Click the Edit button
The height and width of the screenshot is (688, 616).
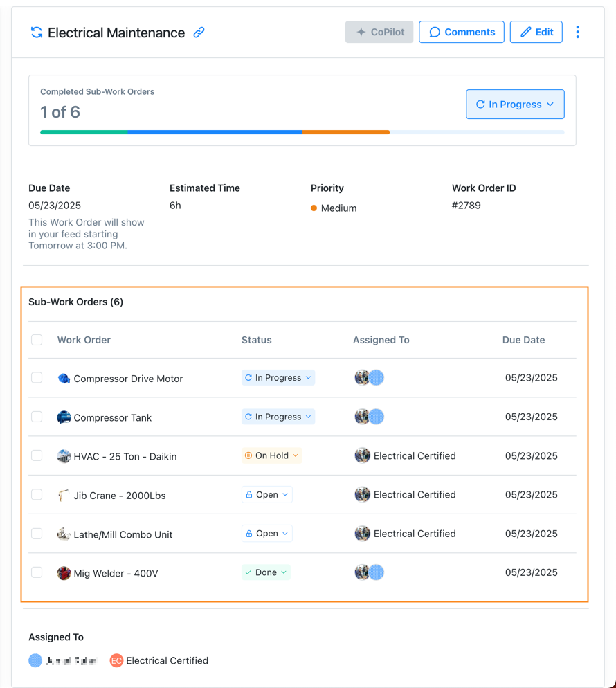click(536, 32)
